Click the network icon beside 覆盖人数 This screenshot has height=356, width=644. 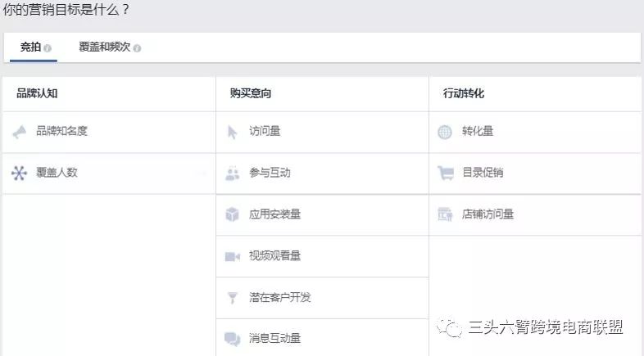click(x=20, y=173)
